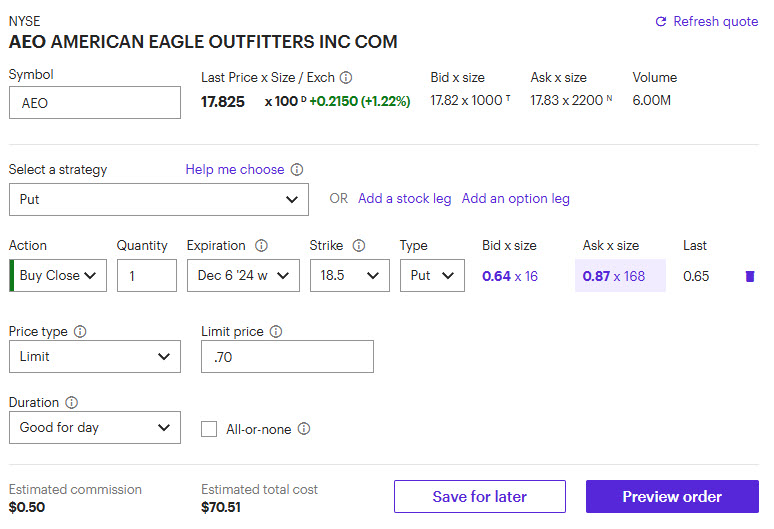Click info icon next to Help me choose
774x529 pixels.
(x=297, y=170)
